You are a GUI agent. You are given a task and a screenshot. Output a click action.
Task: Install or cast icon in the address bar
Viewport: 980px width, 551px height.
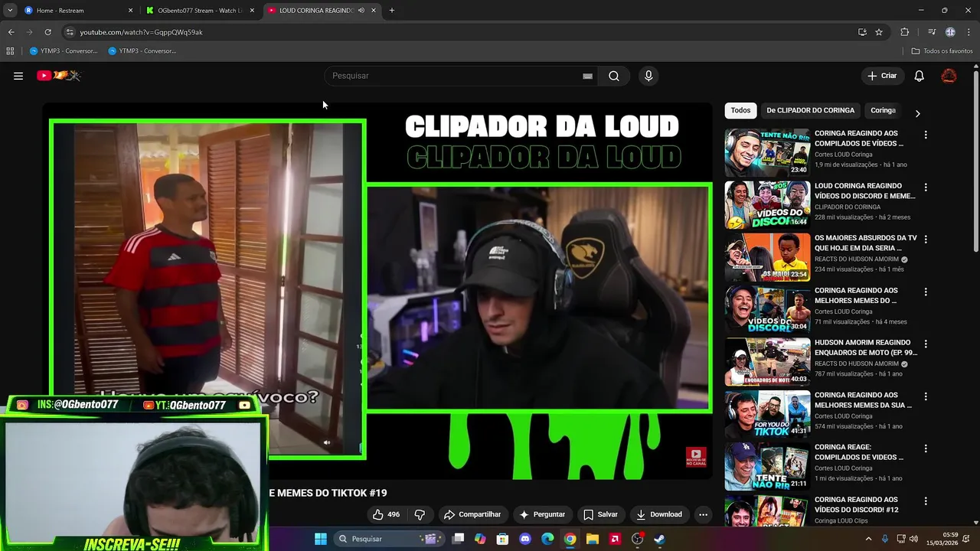click(862, 32)
